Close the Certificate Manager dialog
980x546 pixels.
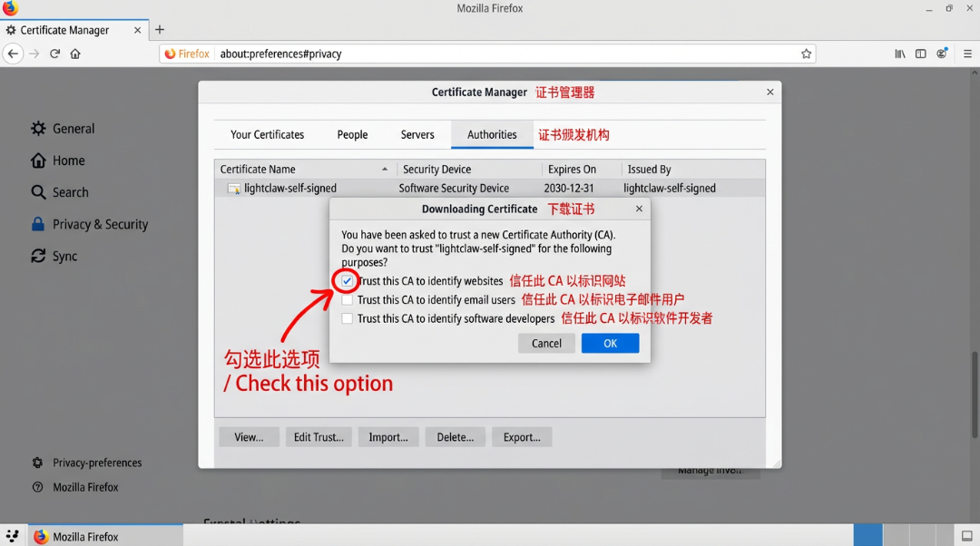770,92
